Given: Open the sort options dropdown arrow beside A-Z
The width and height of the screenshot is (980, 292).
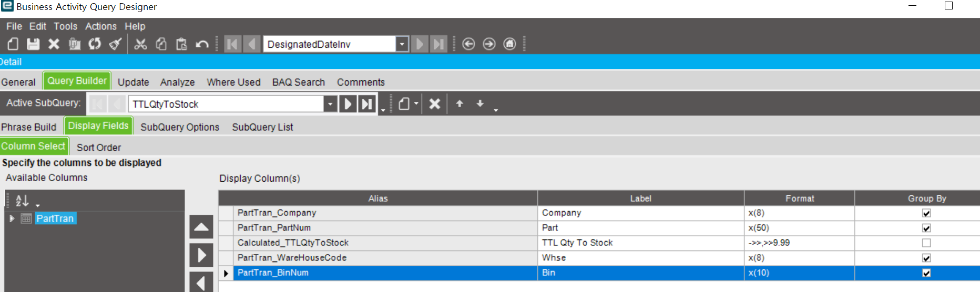Looking at the screenshot, I should click(x=38, y=205).
